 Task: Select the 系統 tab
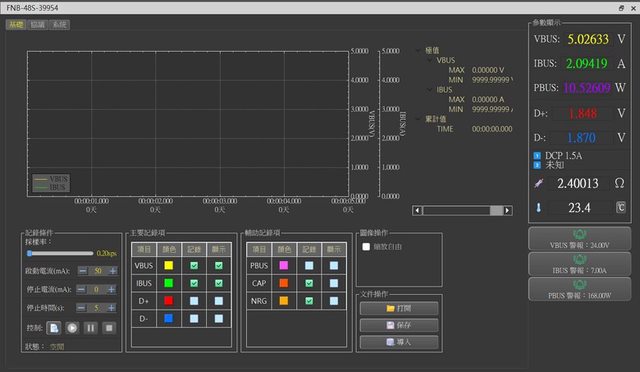pyautogui.click(x=59, y=25)
